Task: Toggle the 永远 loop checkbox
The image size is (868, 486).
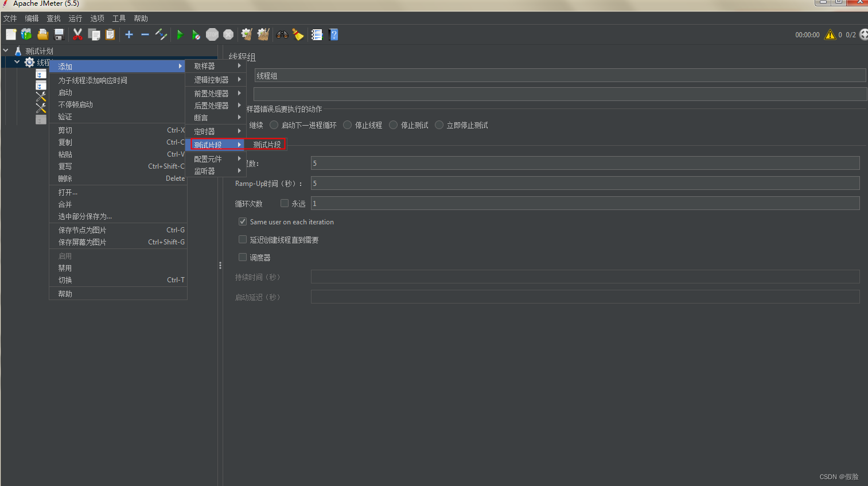Action: [285, 203]
